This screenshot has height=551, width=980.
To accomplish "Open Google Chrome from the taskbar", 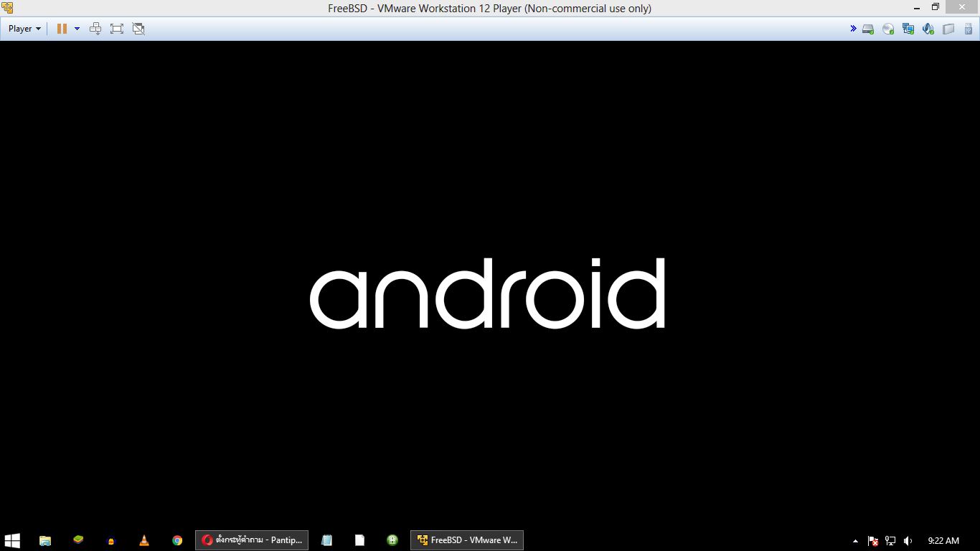I will coord(177,540).
